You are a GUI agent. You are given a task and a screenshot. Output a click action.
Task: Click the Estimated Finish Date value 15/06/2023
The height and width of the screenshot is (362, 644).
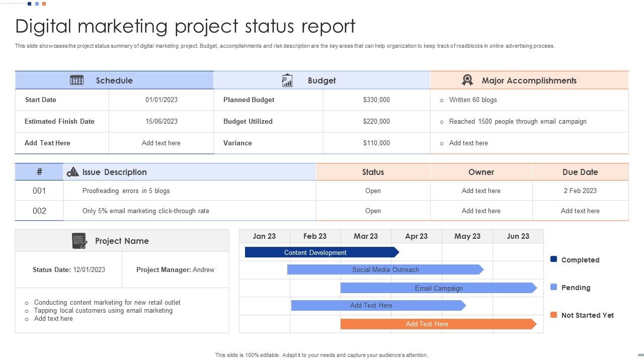coord(161,122)
